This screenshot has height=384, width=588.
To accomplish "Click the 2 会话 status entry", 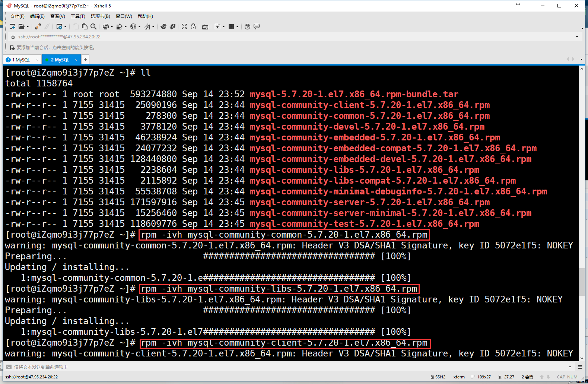I will pos(527,377).
